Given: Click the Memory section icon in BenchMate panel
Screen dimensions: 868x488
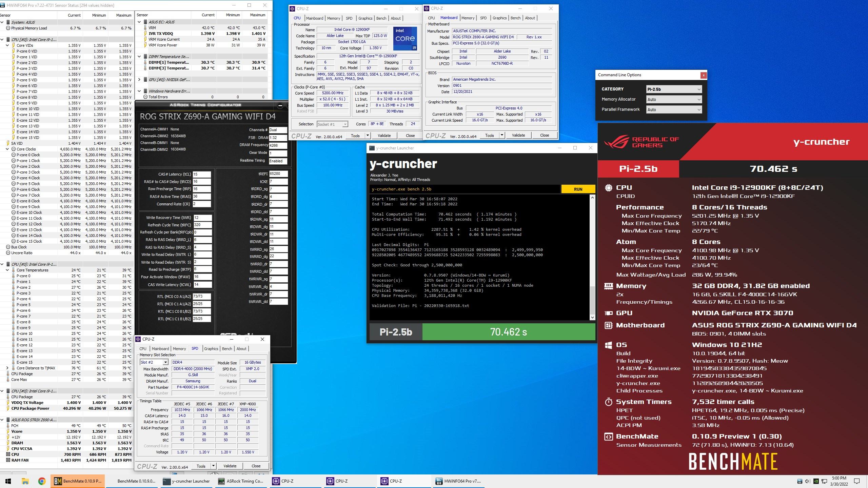Looking at the screenshot, I should (609, 286).
